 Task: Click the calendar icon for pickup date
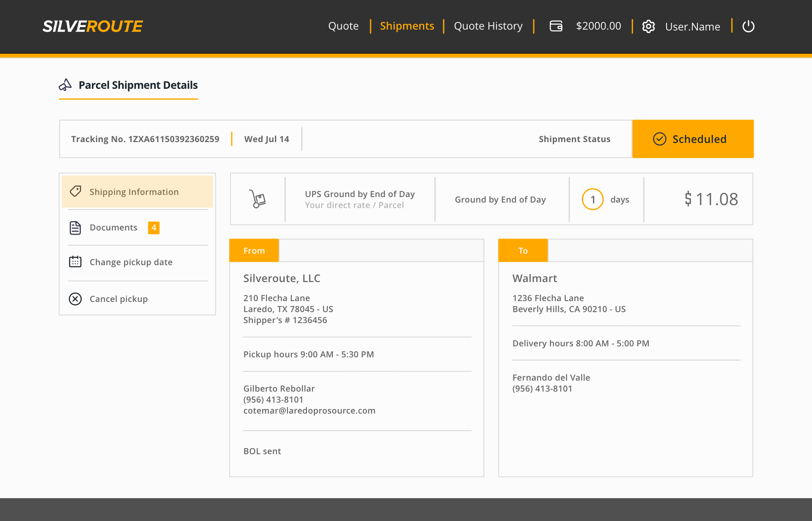pos(75,262)
